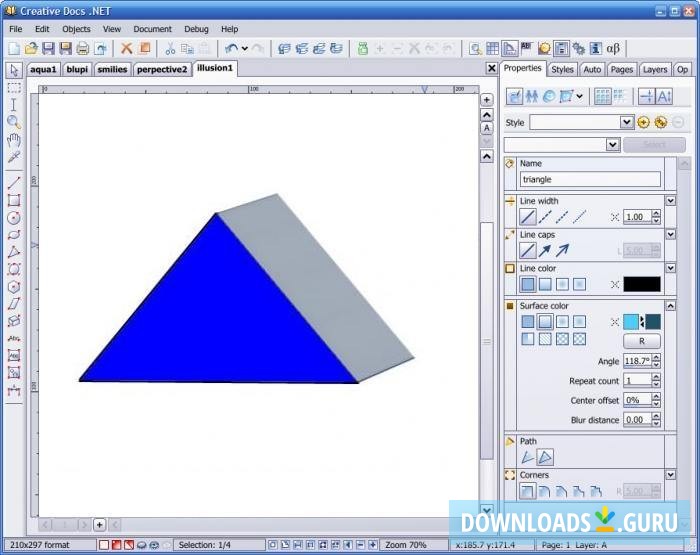Viewport: 700px width, 555px height.
Task: Open the Objects menu
Action: pos(76,29)
